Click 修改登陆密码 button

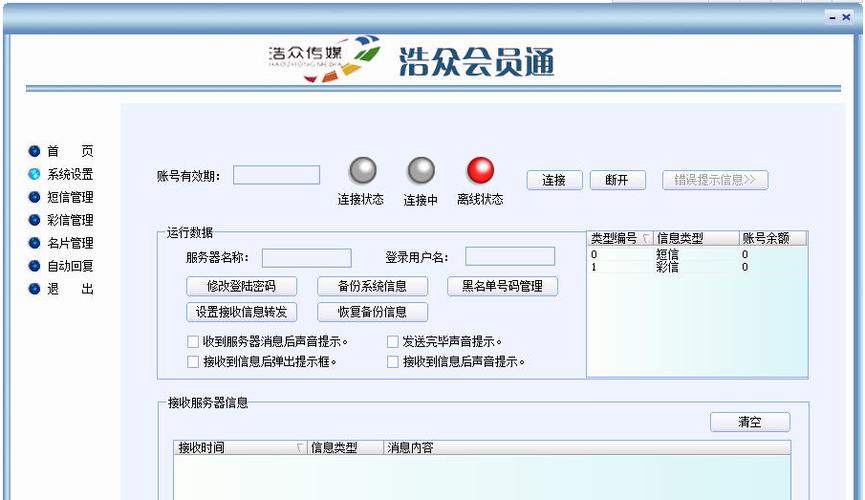coord(242,286)
